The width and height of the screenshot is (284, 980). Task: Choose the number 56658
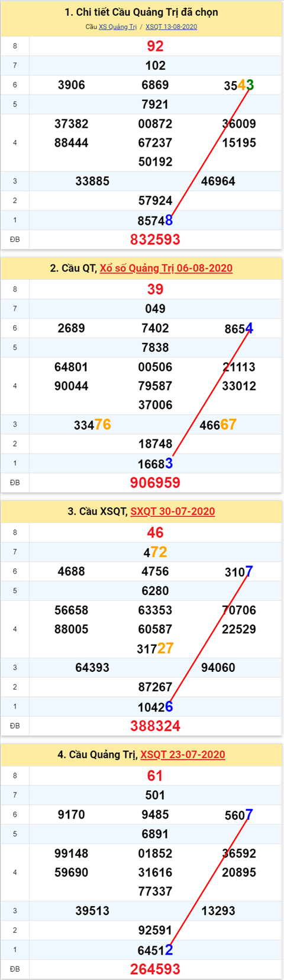tap(72, 610)
